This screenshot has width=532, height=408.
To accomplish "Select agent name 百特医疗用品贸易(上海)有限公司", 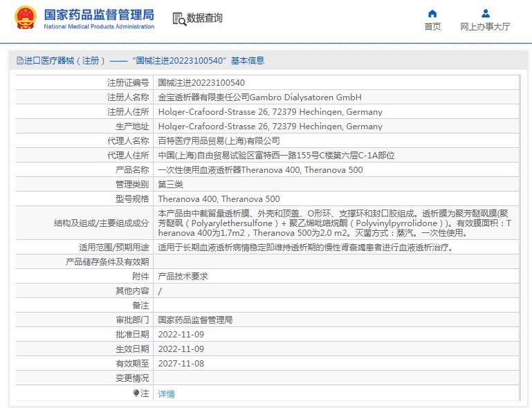I will point(219,141).
